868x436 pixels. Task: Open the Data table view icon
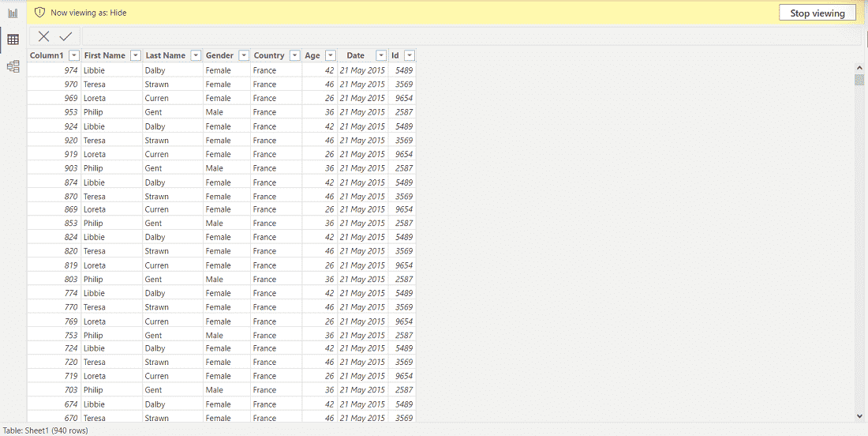coord(13,39)
